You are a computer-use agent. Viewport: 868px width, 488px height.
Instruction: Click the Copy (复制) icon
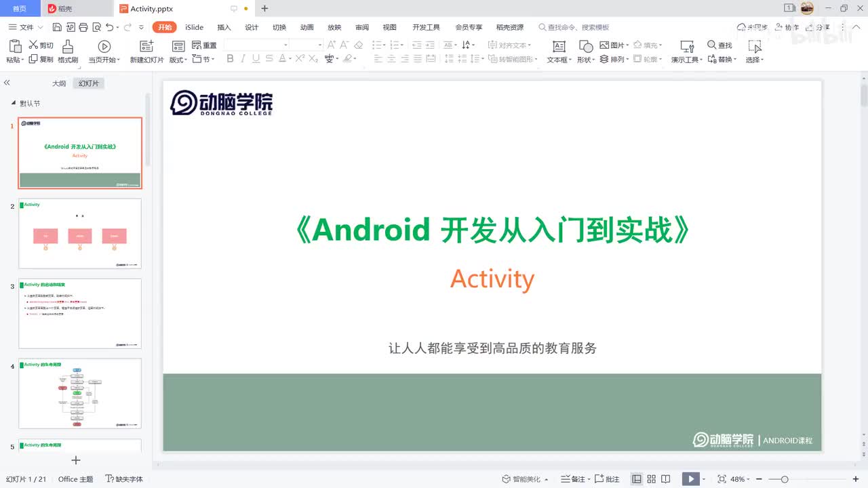tap(33, 59)
